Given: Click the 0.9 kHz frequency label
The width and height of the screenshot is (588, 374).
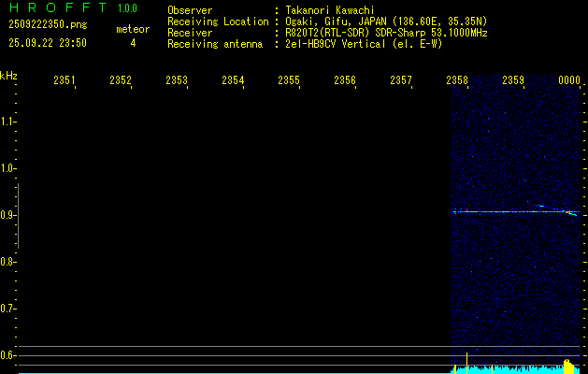Looking at the screenshot, I should 7,215.
